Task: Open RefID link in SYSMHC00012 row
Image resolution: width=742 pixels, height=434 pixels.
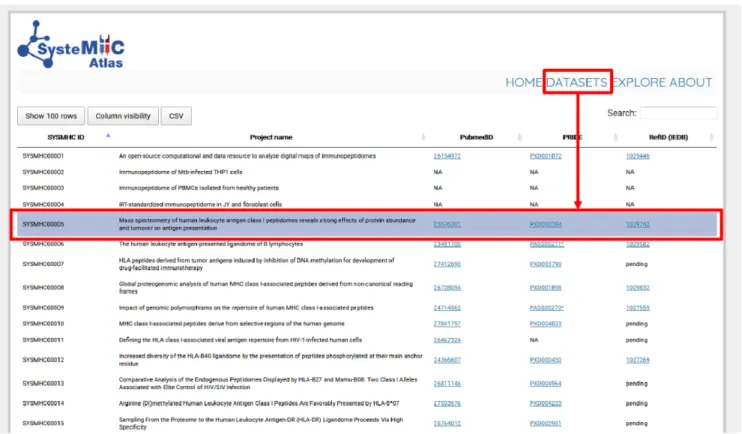Action: point(637,360)
